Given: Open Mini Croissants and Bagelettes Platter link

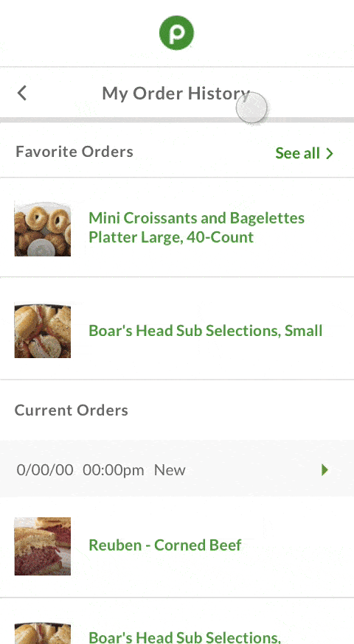Looking at the screenshot, I should 196,227.
